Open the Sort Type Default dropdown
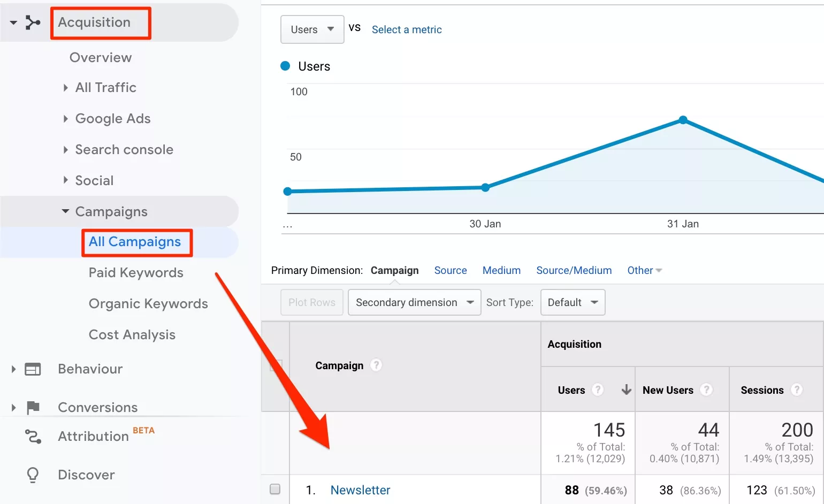This screenshot has height=504, width=824. [573, 302]
